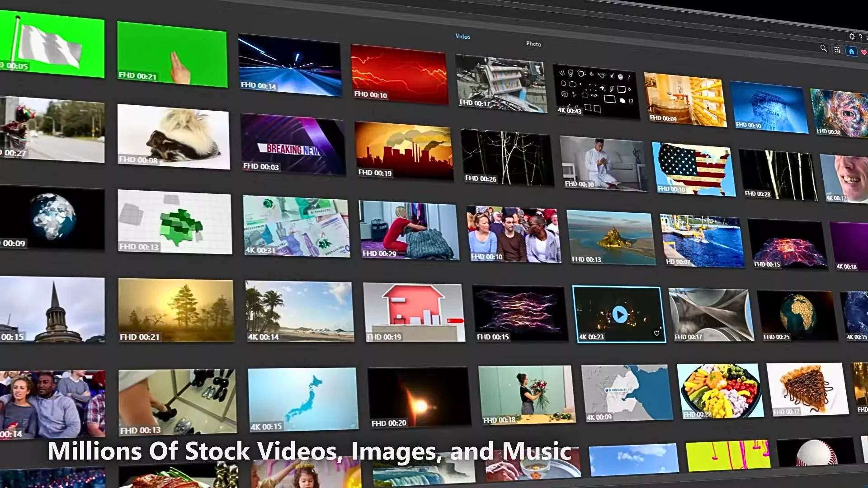Select the blue digital spiral FHD 00:10 clip

(769, 108)
